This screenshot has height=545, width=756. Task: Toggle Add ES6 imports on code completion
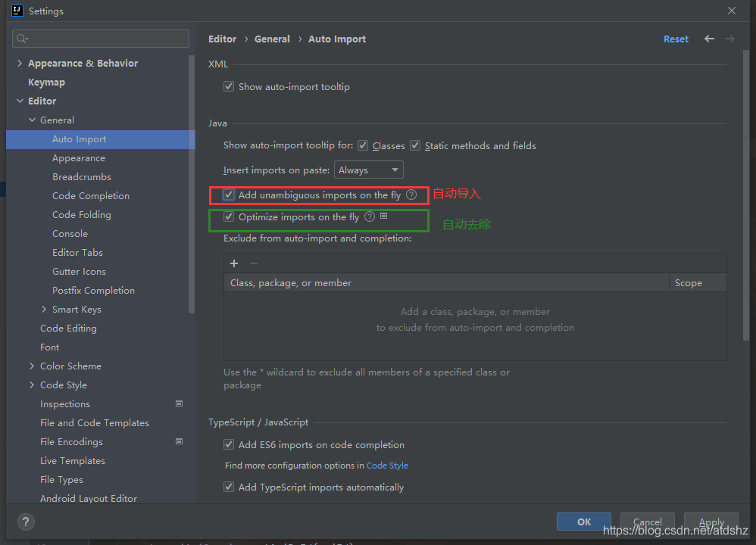pyautogui.click(x=229, y=444)
